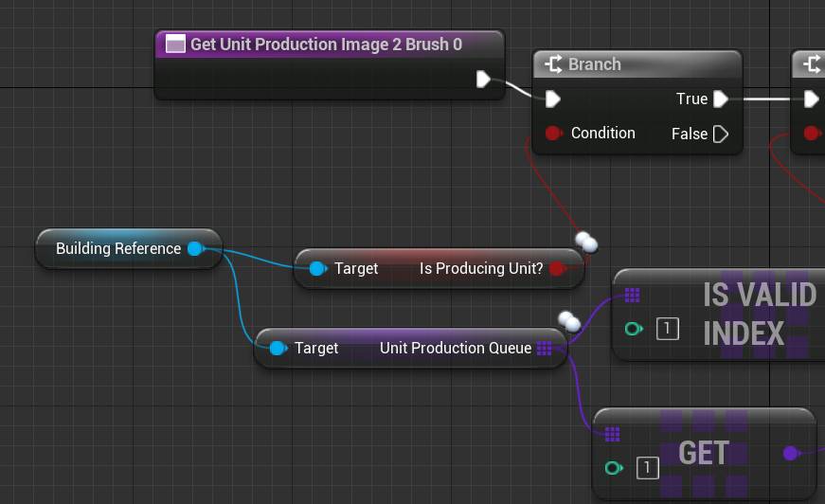The height and width of the screenshot is (504, 825).
Task: Click the True exec output pin
Action: pos(721,99)
